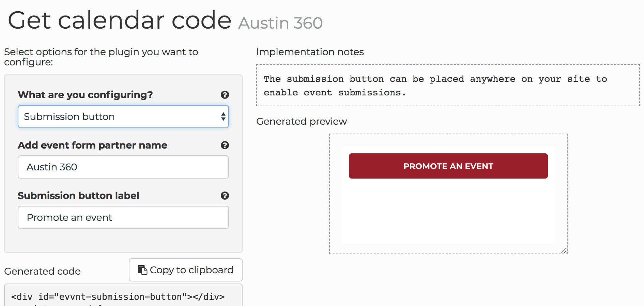
Task: Click the 'Get calendar code' heading
Action: coord(120,20)
